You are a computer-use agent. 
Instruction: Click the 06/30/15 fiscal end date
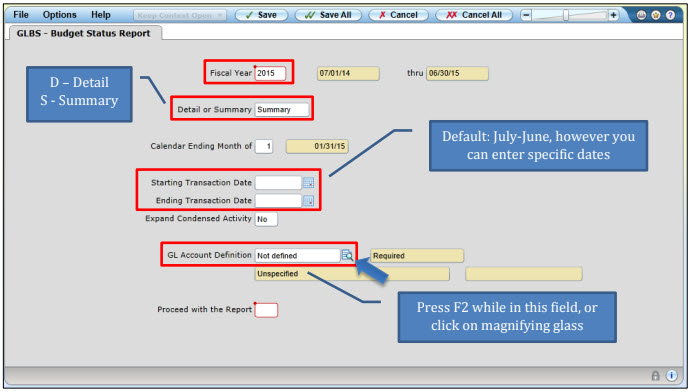pos(457,73)
